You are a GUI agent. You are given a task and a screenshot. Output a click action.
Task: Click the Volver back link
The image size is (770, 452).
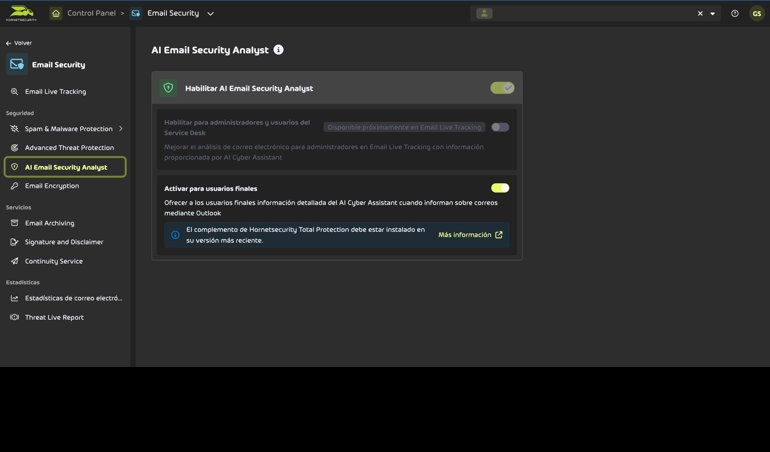click(x=19, y=43)
